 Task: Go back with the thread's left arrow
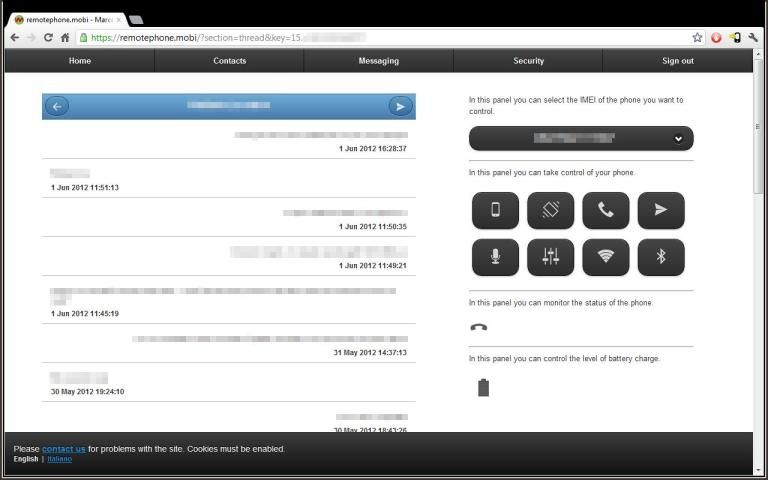pyautogui.click(x=57, y=106)
